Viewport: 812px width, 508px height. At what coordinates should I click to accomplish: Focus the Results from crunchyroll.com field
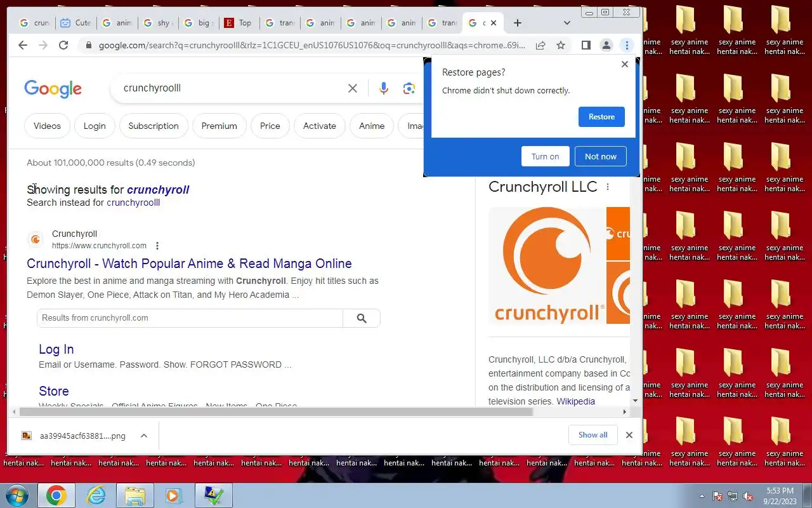pos(190,318)
